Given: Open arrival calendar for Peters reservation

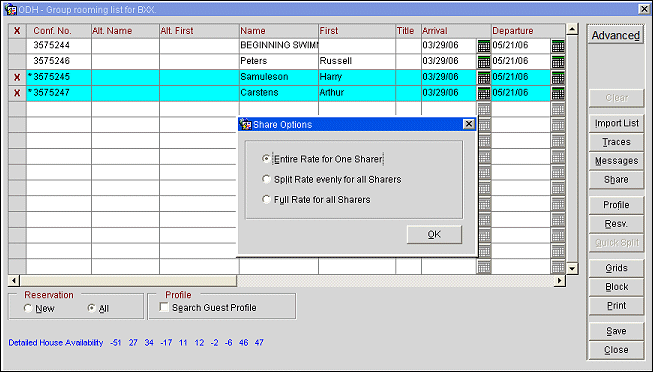Looking at the screenshot, I should (484, 62).
